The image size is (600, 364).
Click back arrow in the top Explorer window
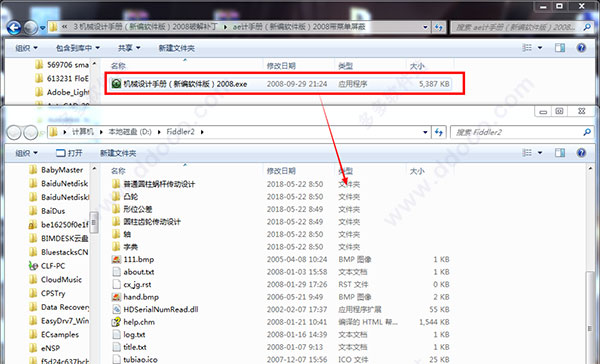coord(14,27)
